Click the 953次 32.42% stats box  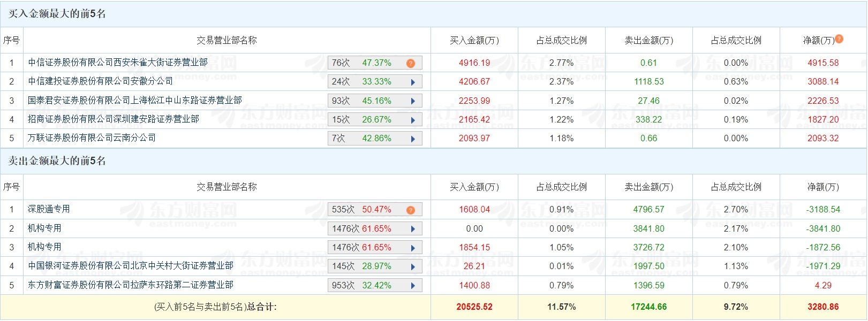pos(375,285)
